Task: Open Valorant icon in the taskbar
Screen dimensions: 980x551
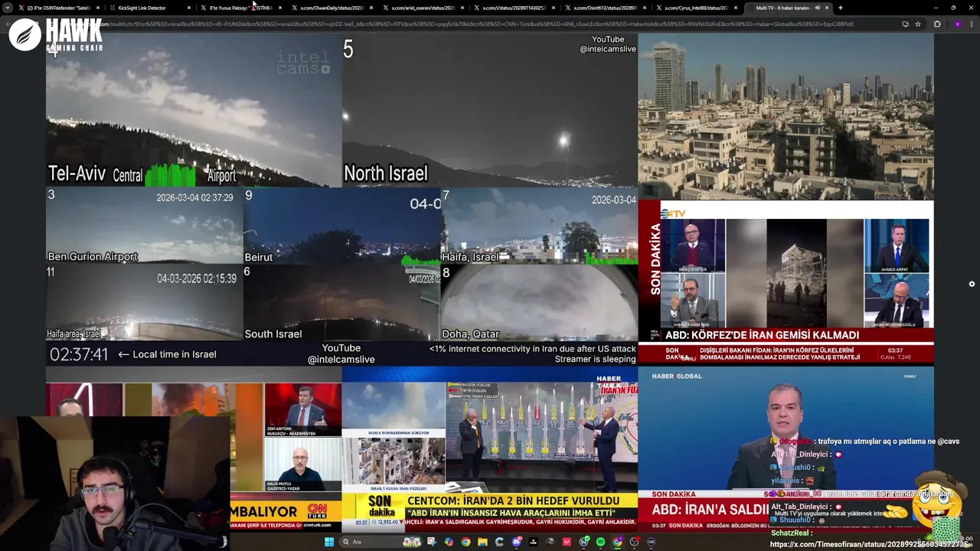Action: (567, 542)
